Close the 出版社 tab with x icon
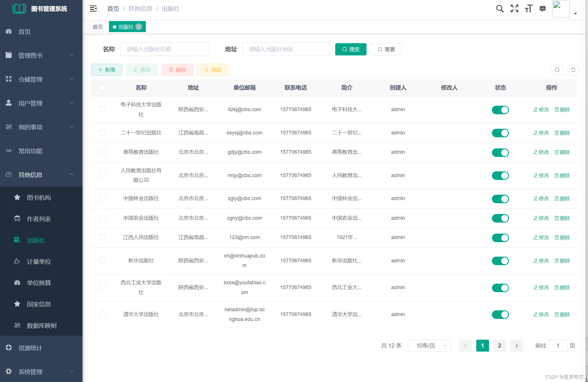588x382 pixels. pos(139,27)
